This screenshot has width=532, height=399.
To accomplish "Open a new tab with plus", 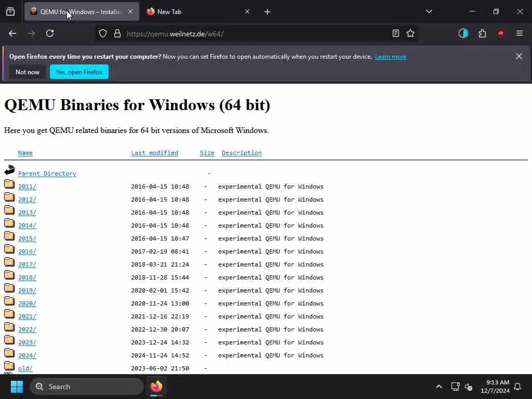I will click(268, 12).
